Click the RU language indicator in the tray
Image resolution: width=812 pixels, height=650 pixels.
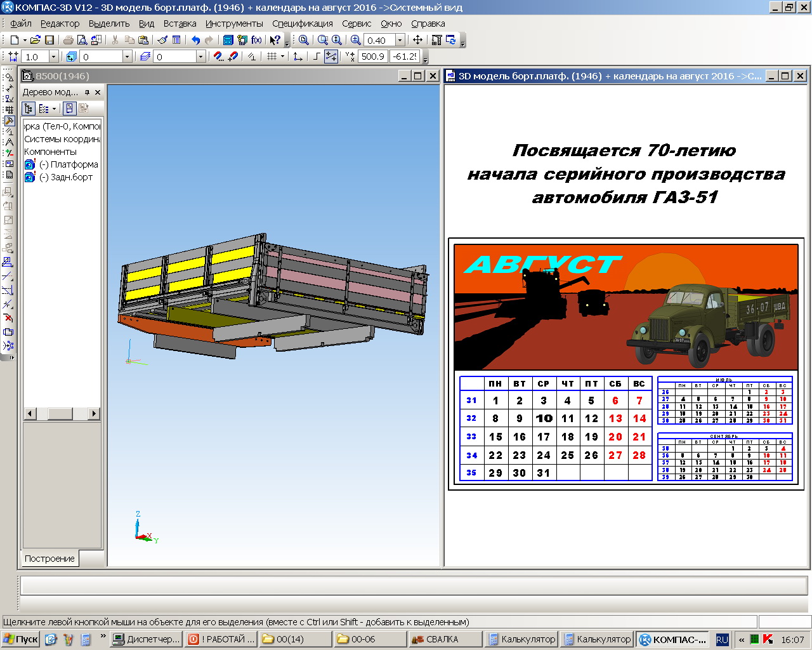pos(722,640)
